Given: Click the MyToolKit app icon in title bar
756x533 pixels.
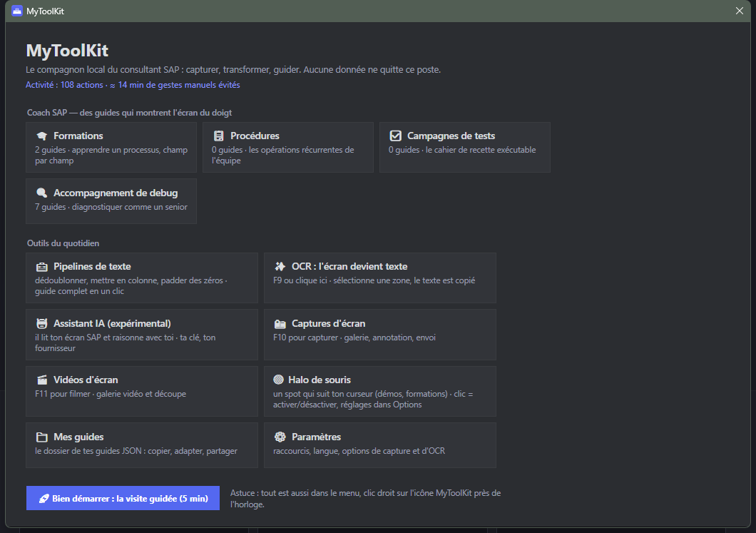Looking at the screenshot, I should click(17, 11).
